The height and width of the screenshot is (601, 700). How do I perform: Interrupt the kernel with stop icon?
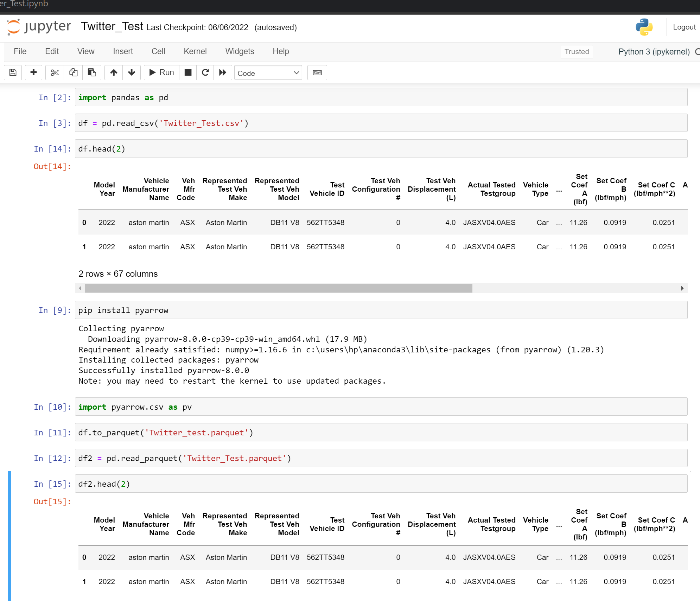188,72
